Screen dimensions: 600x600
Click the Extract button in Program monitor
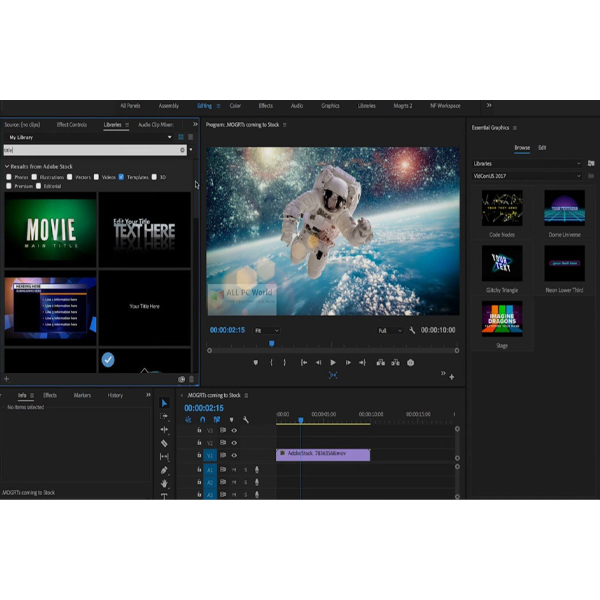tap(395, 362)
